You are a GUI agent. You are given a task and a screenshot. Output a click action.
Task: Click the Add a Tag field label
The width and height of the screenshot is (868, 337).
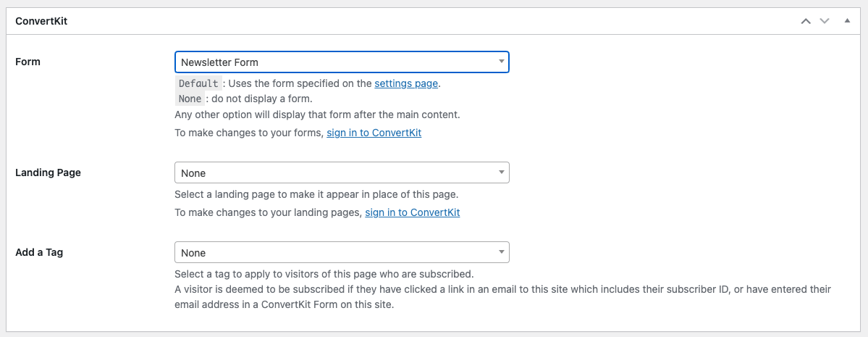pos(39,252)
